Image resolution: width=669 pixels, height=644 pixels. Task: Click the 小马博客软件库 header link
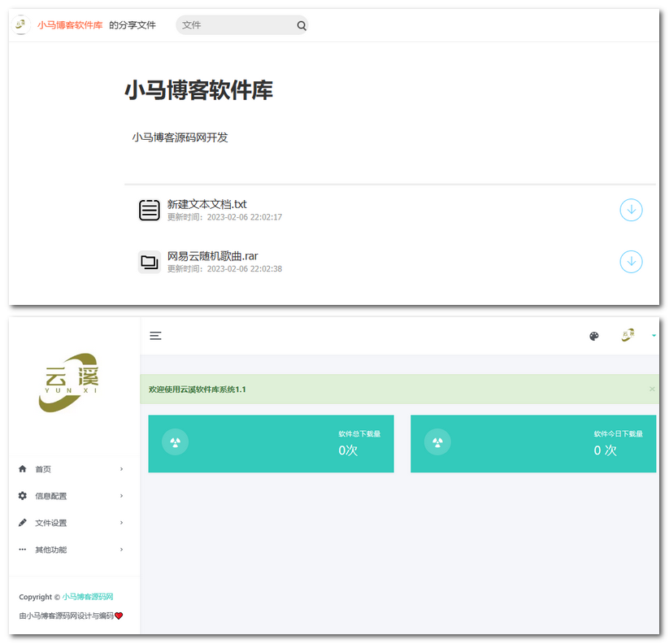(x=70, y=25)
